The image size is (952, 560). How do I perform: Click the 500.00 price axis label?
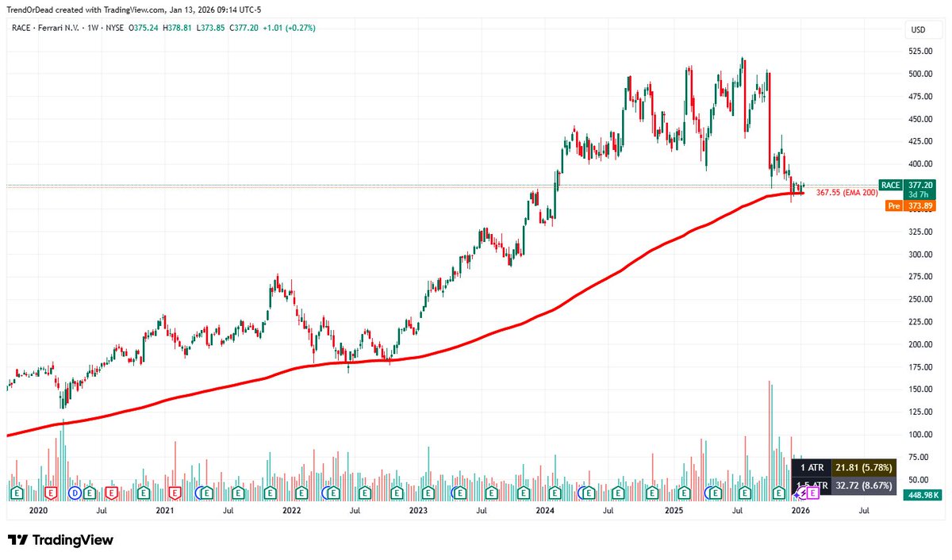(x=919, y=74)
